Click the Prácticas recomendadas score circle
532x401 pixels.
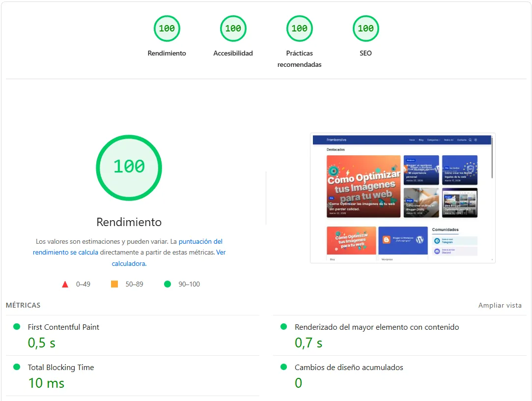(299, 29)
